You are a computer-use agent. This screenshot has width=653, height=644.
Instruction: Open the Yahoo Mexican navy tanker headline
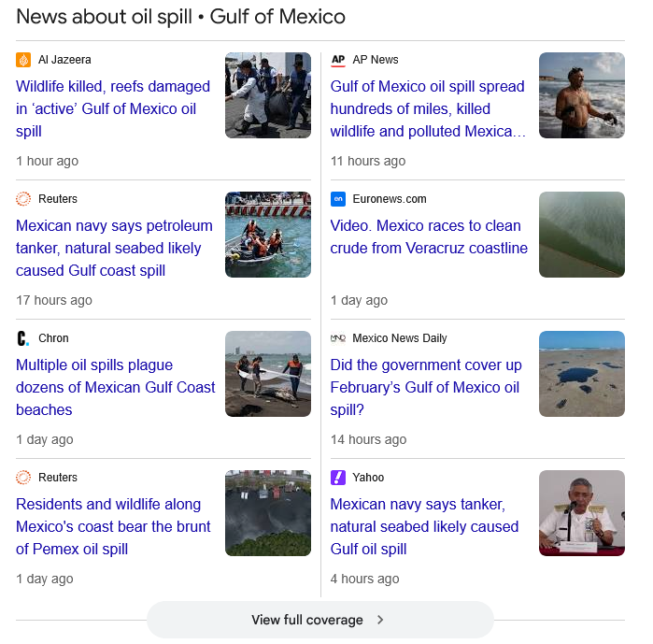click(x=424, y=526)
